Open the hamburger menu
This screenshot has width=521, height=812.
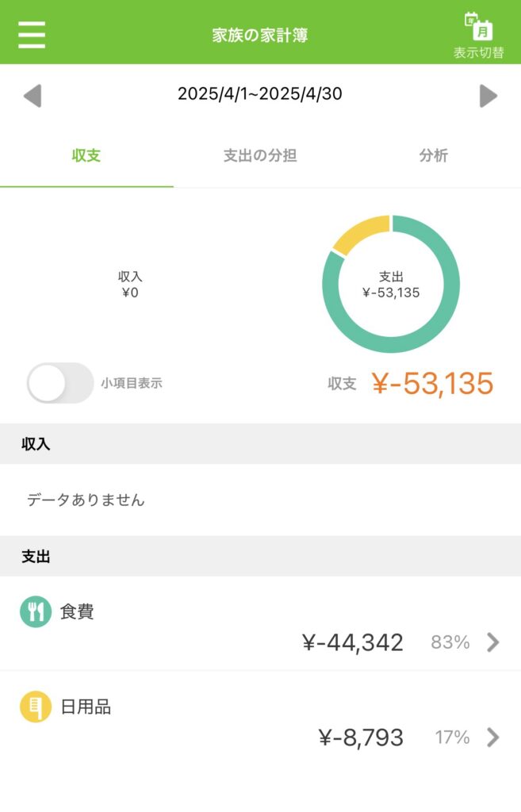coord(32,35)
